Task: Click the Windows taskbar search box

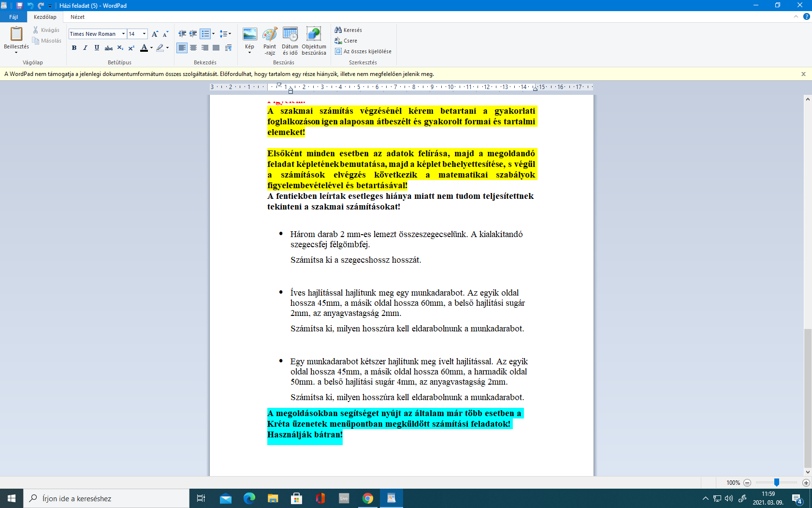Action: pos(106,498)
